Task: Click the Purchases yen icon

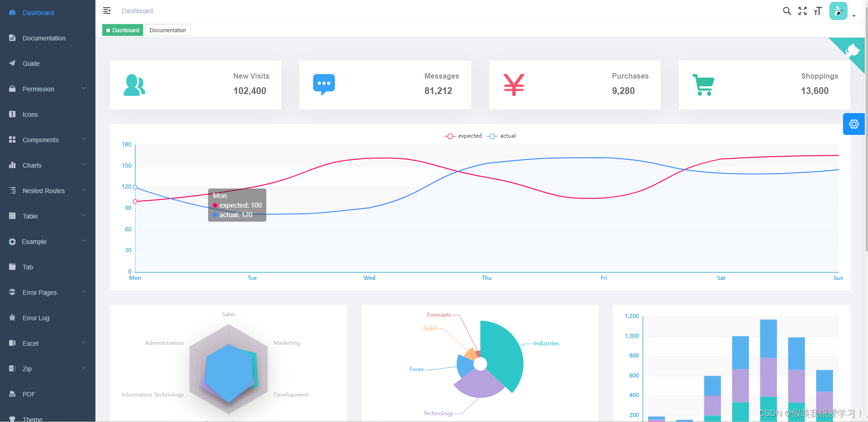Action: (x=514, y=85)
